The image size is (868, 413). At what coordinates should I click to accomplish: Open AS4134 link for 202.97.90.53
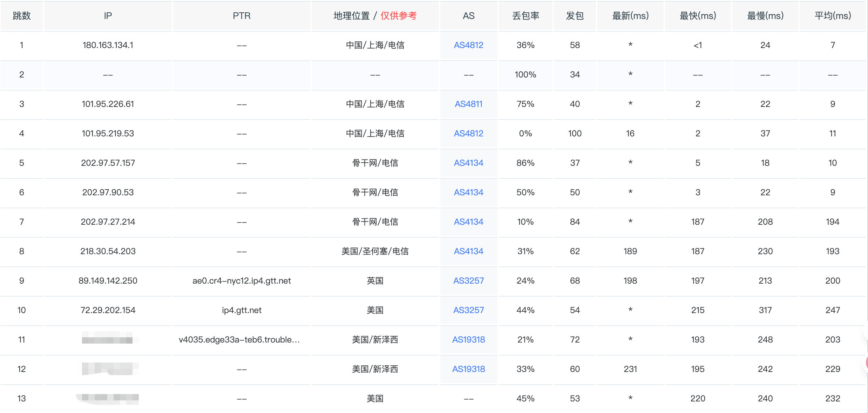(468, 192)
